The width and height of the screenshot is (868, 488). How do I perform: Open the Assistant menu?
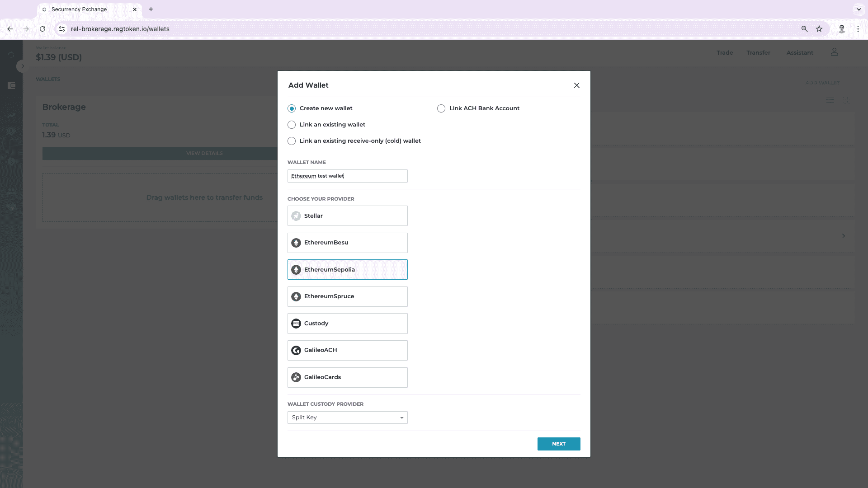point(799,53)
